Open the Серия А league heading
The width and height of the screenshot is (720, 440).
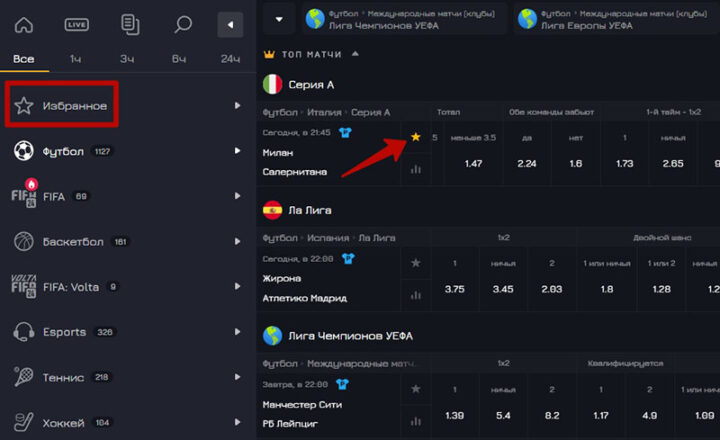tap(311, 85)
